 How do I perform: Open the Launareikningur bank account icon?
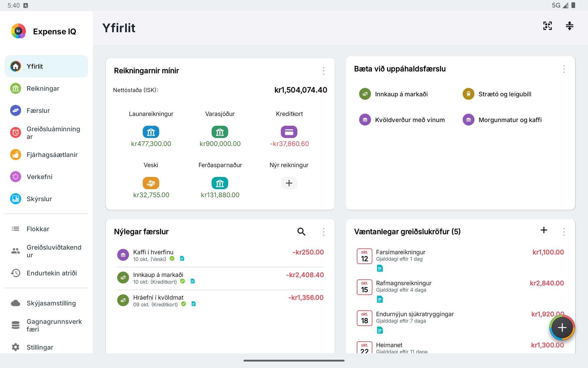[x=151, y=132]
